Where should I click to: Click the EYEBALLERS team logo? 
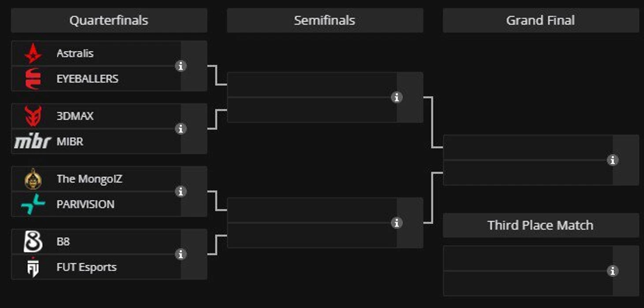click(x=33, y=79)
